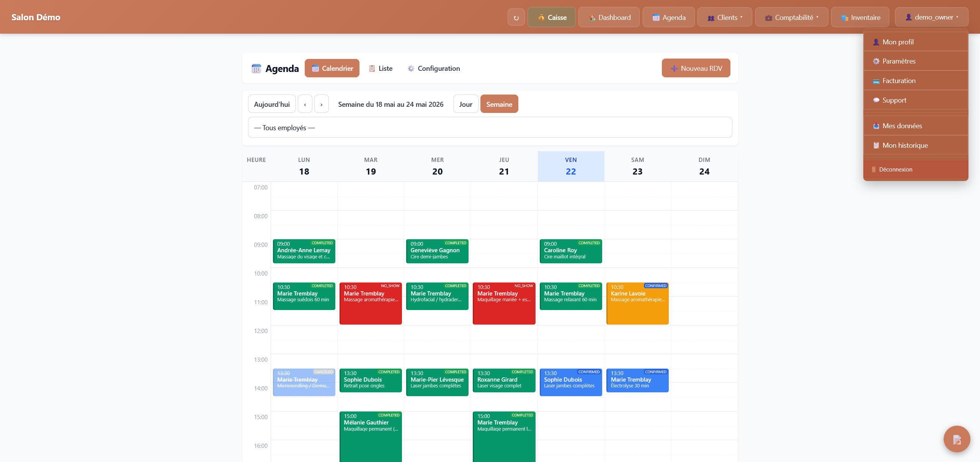Click Déconnexion to log out
The height and width of the screenshot is (462, 980).
[x=916, y=170]
